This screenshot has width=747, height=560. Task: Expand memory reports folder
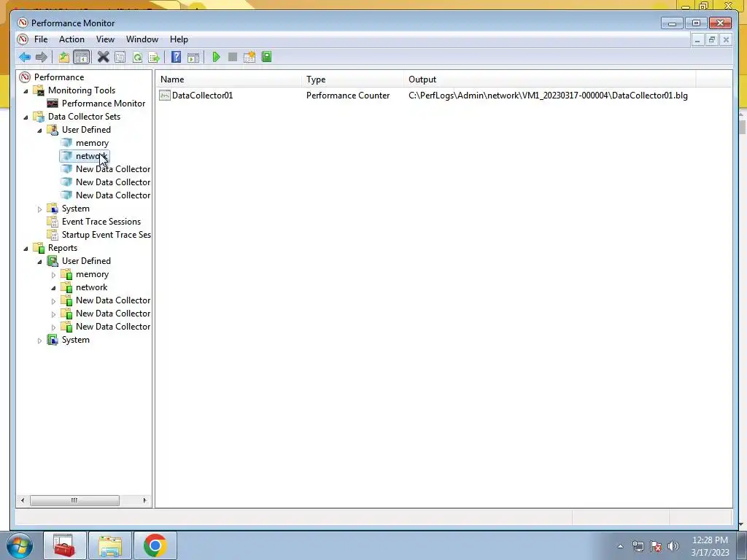tap(53, 275)
